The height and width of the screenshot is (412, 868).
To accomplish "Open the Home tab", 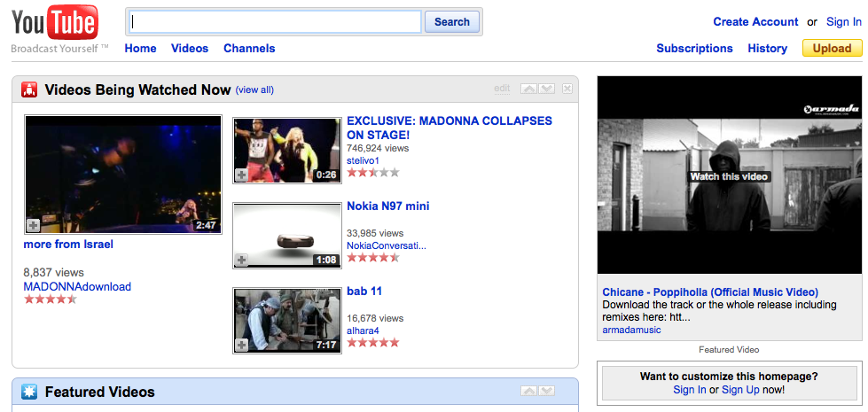I will (141, 49).
